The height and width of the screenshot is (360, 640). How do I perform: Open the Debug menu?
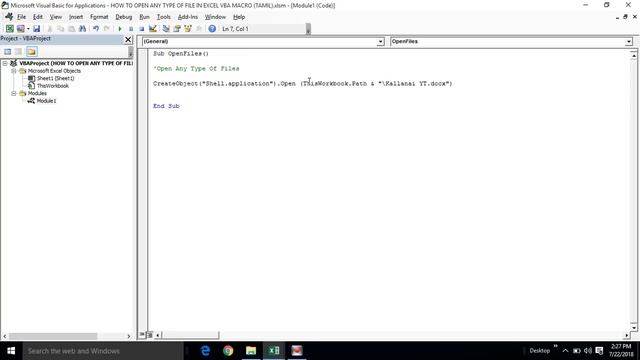[124, 17]
